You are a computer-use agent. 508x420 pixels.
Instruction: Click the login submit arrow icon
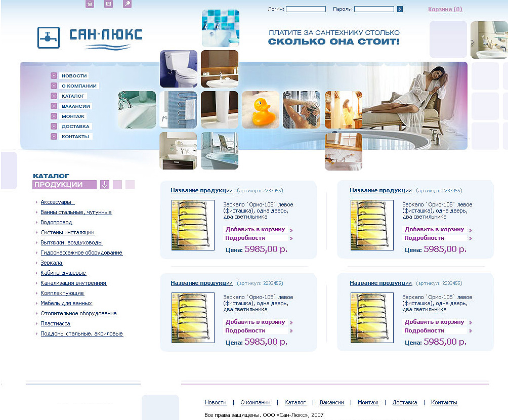(x=400, y=9)
